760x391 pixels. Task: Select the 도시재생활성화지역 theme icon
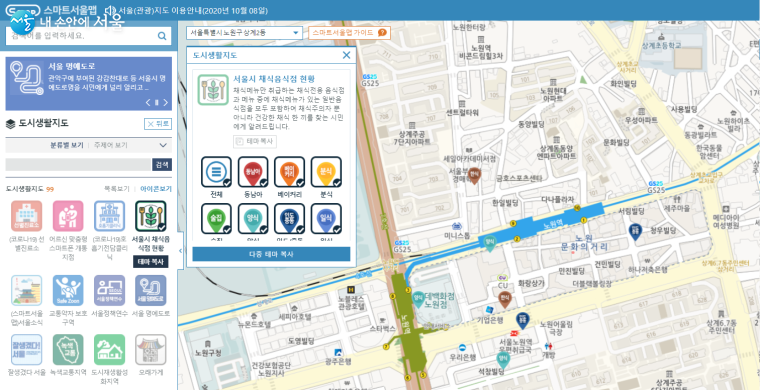coord(110,349)
